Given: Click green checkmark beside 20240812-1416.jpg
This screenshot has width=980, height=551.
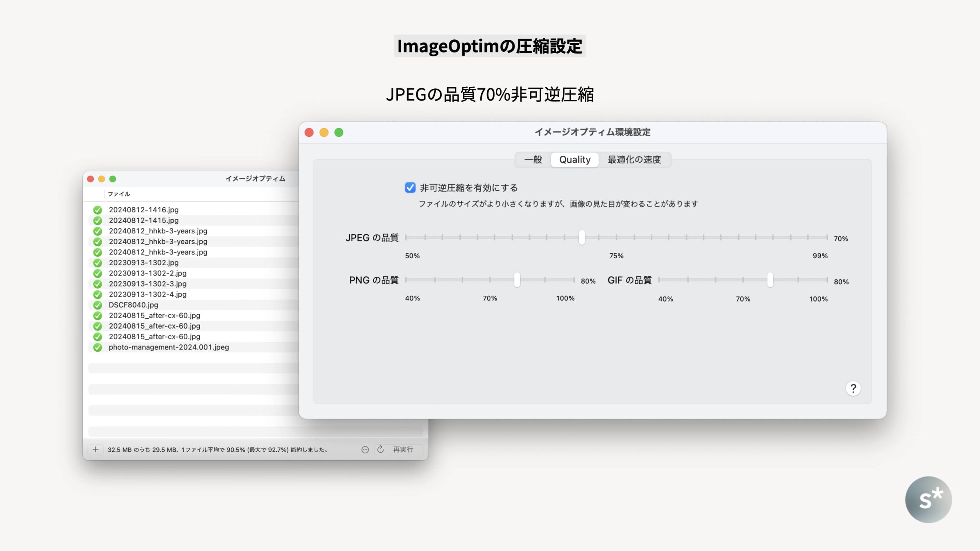Looking at the screenshot, I should tap(98, 210).
